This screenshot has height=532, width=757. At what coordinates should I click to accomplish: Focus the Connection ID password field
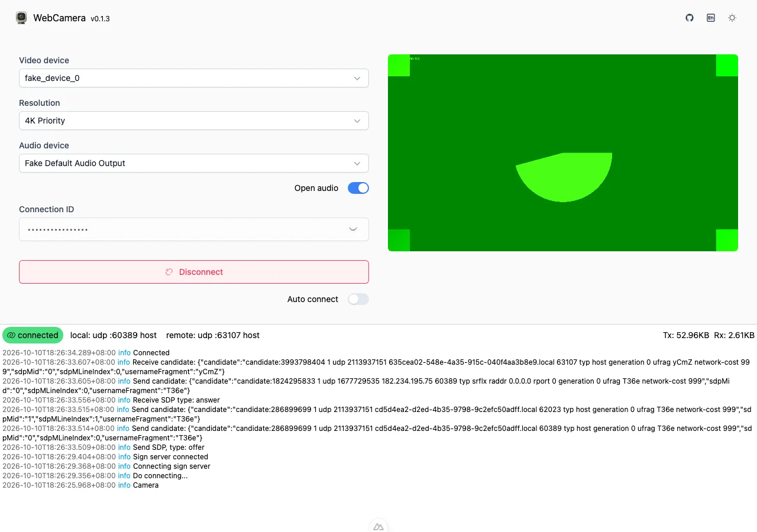click(194, 229)
